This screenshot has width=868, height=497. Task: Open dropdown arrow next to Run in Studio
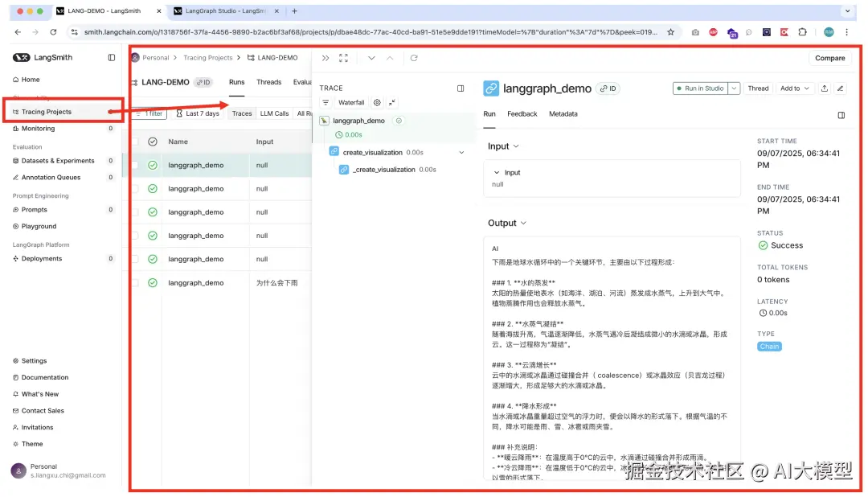click(x=734, y=88)
